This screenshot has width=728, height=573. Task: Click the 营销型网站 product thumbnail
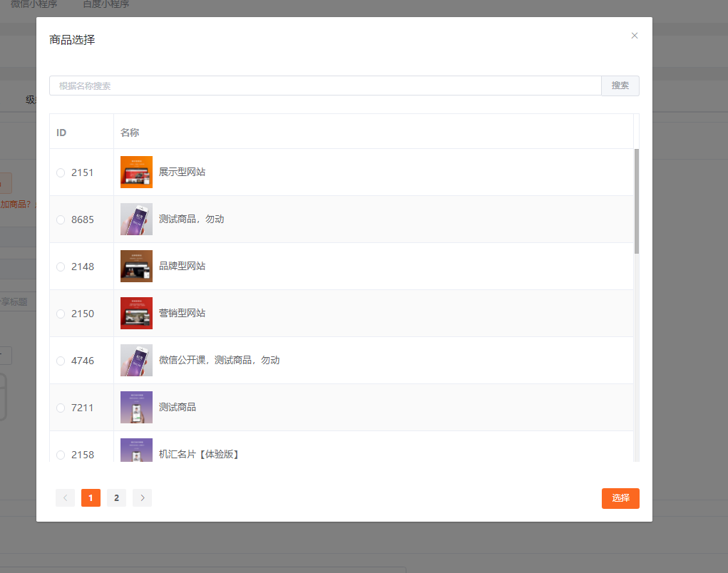(x=136, y=313)
